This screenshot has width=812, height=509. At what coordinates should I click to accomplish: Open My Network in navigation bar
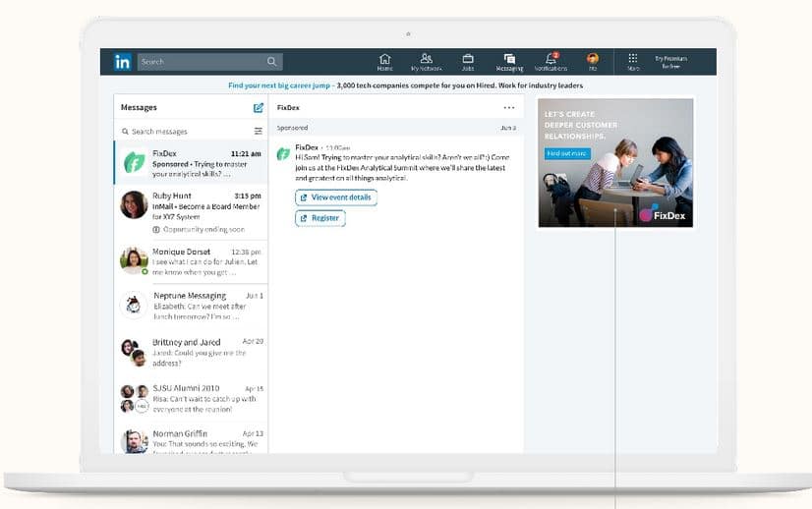coord(427,62)
